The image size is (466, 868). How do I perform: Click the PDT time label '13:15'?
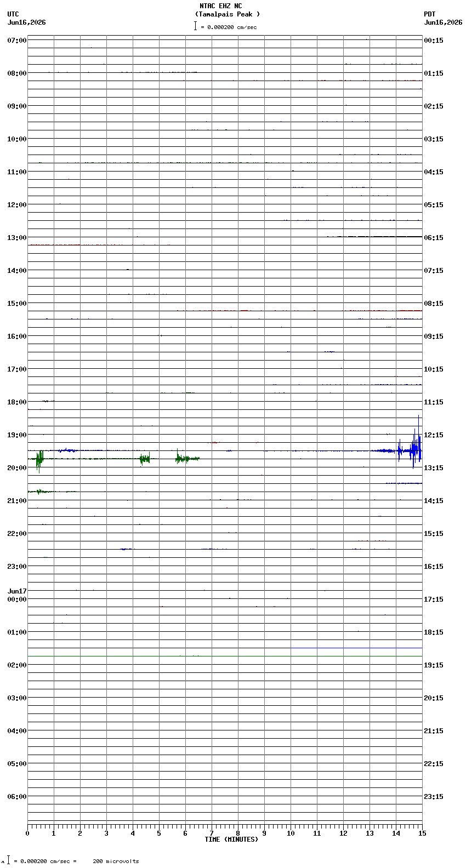434,468
